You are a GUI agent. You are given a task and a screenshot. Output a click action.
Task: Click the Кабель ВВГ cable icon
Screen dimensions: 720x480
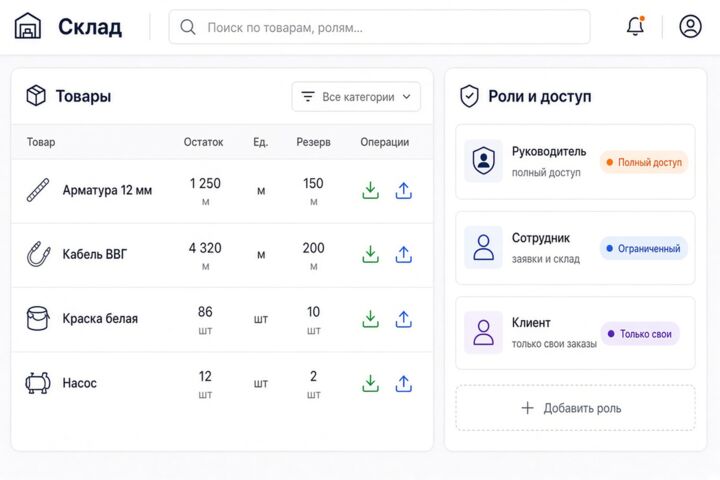[39, 254]
